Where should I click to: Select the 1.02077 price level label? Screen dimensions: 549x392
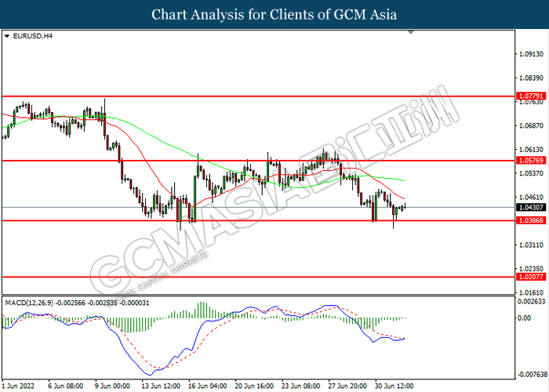531,277
